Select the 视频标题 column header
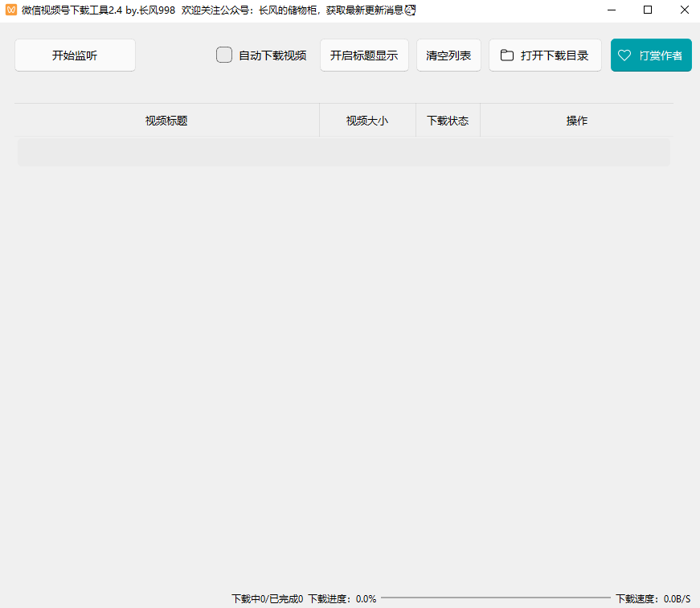700x608 pixels. pyautogui.click(x=166, y=121)
